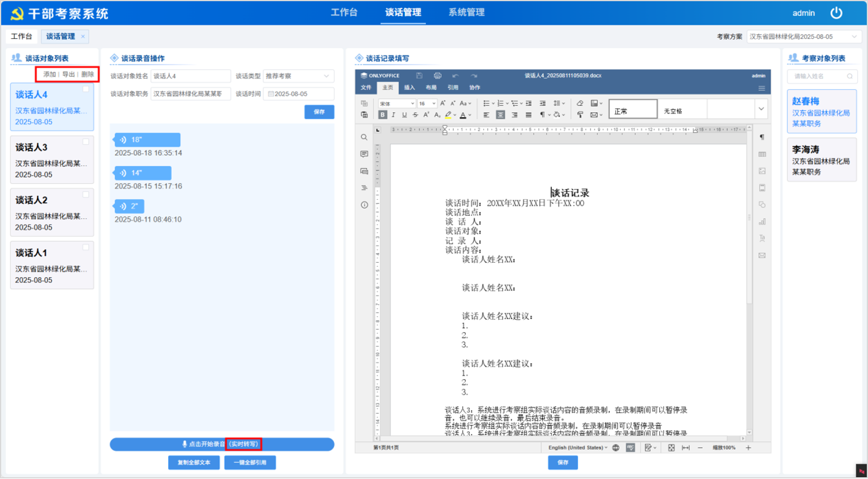The width and height of the screenshot is (868, 479).
Task: Open the table settings icon in the right sidebar
Action: [762, 154]
